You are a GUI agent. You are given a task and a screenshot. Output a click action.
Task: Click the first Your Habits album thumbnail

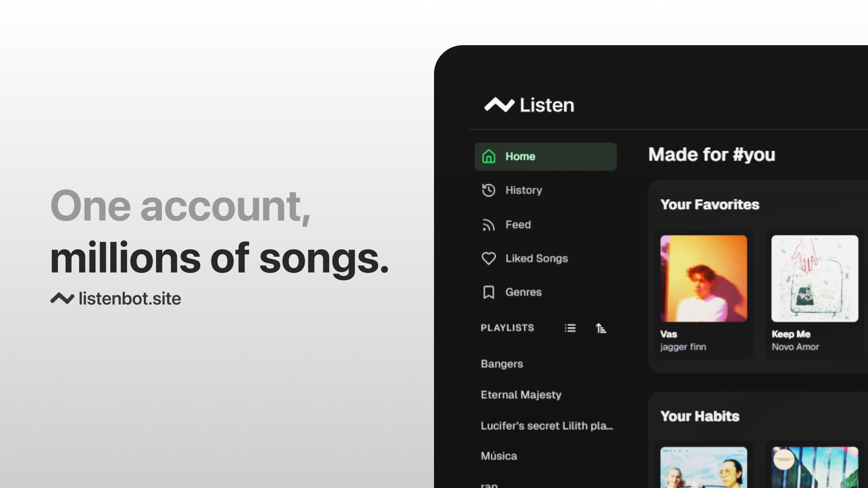pyautogui.click(x=703, y=467)
